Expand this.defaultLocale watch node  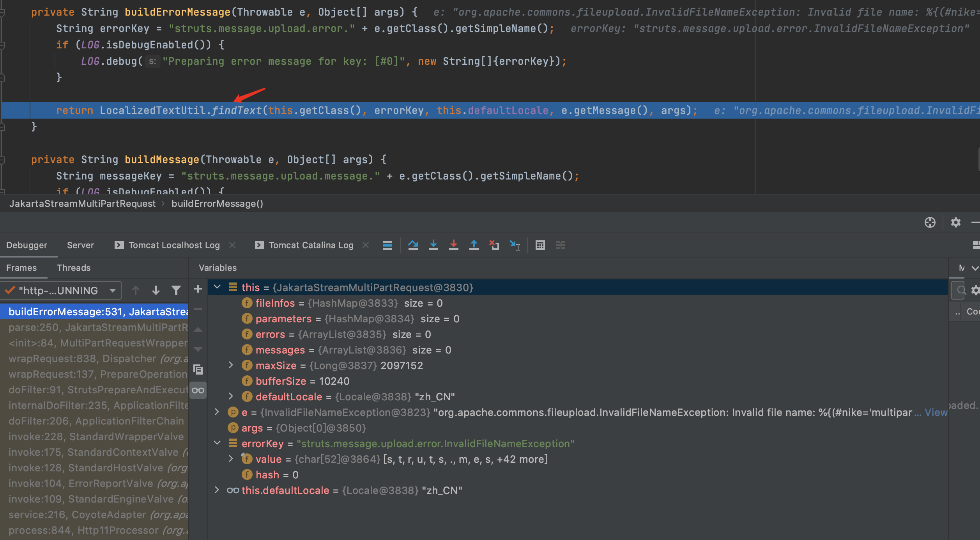(x=217, y=490)
